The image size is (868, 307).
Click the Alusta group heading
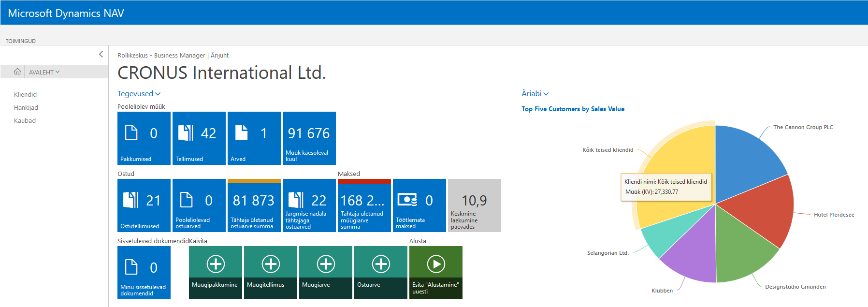(x=418, y=241)
